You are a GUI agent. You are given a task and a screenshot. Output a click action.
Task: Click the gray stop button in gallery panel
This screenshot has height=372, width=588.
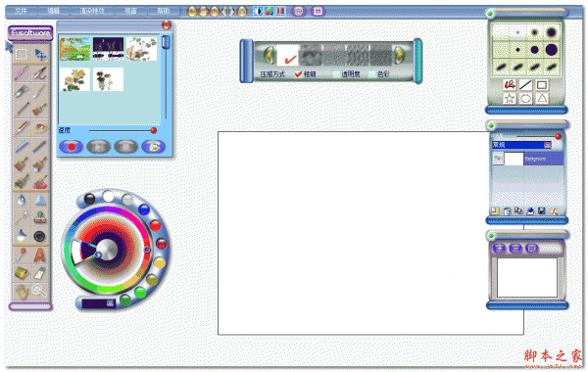pyautogui.click(x=125, y=147)
